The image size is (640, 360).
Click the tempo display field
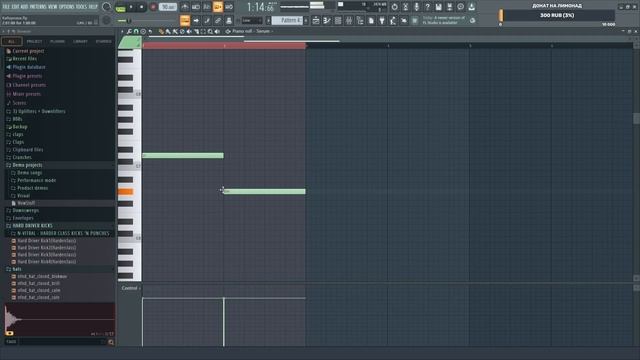(x=168, y=7)
